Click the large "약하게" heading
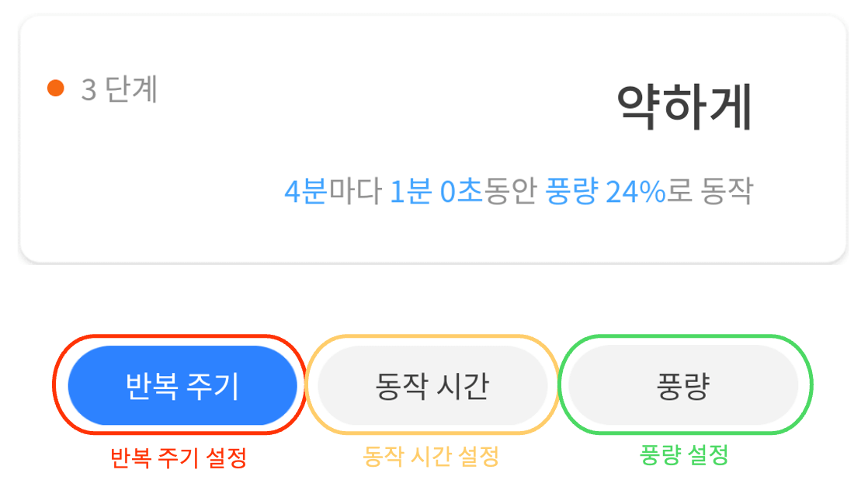This screenshot has height=487, width=868. (x=684, y=107)
